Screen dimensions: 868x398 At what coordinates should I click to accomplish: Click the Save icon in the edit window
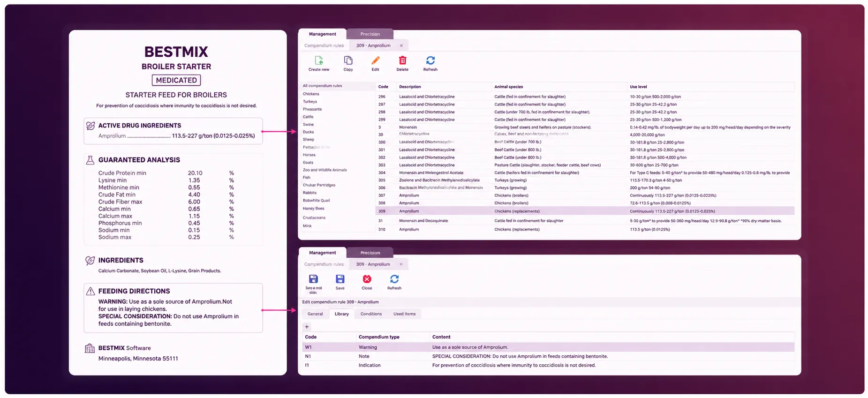pyautogui.click(x=340, y=279)
